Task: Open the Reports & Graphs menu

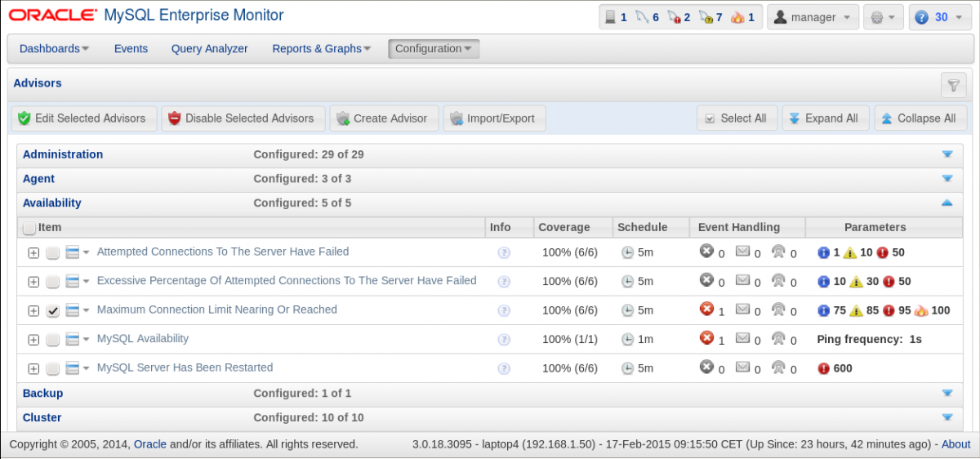Action: [322, 49]
